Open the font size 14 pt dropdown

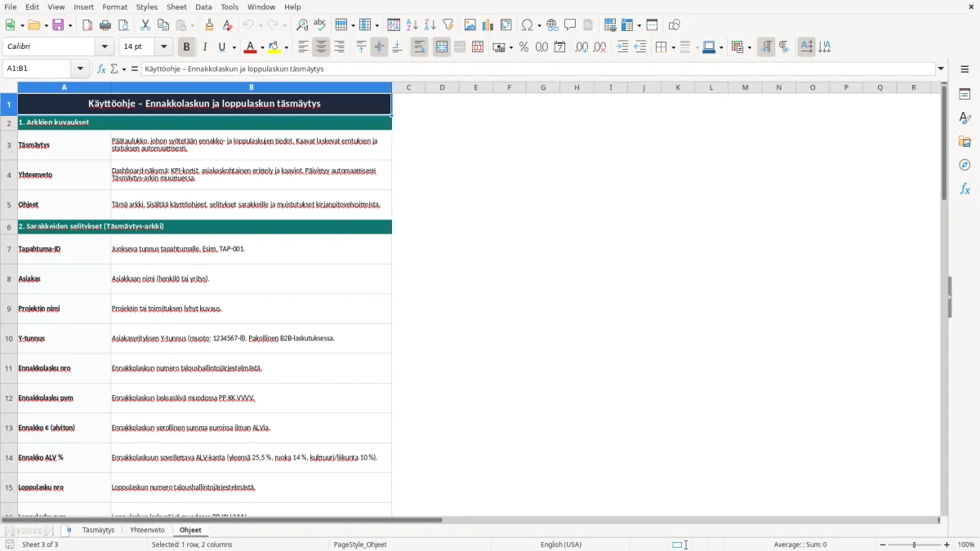(x=163, y=47)
